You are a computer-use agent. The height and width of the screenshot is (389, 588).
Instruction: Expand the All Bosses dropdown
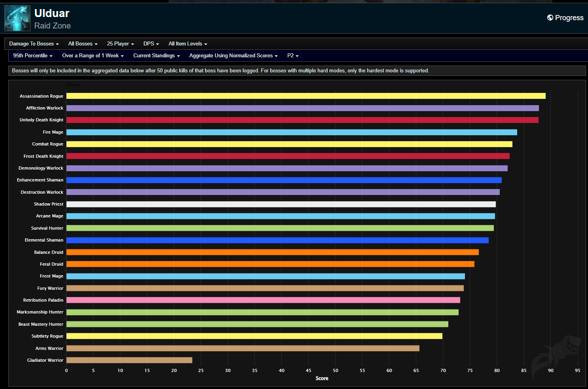point(83,44)
